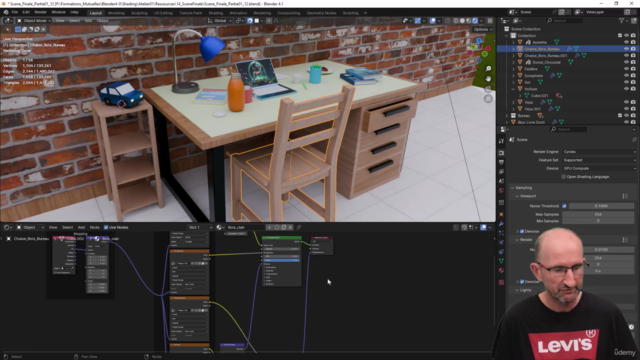Switch viewport to Rendered shading mode
This screenshot has height=360, width=640.
(475, 21)
